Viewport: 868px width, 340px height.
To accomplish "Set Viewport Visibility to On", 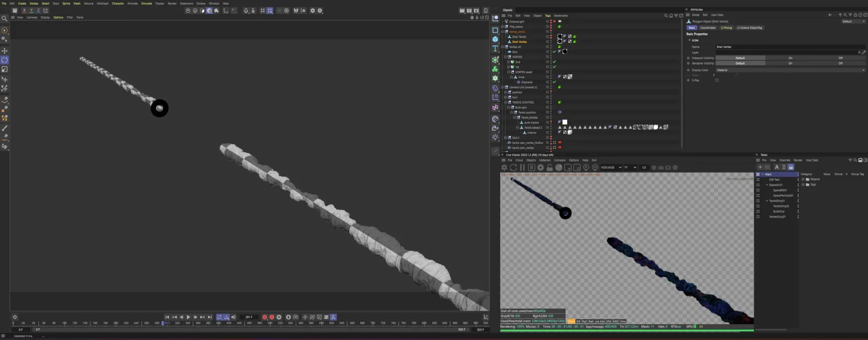I will 790,58.
